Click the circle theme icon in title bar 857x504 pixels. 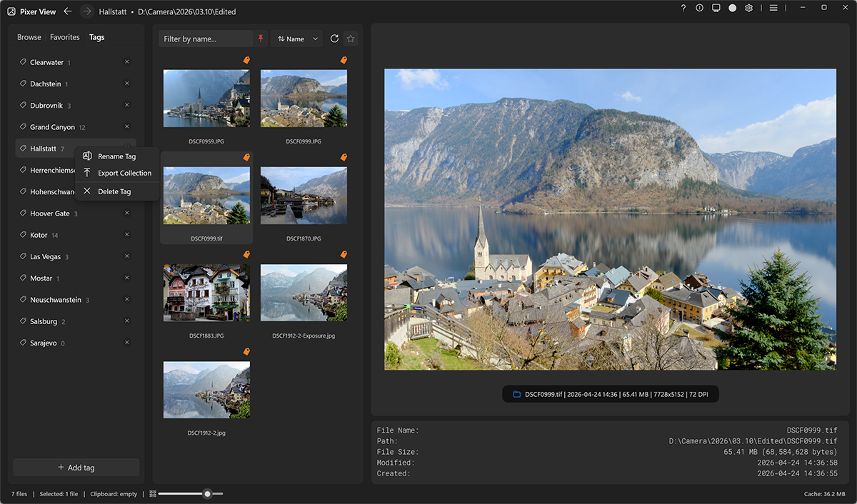tap(732, 8)
